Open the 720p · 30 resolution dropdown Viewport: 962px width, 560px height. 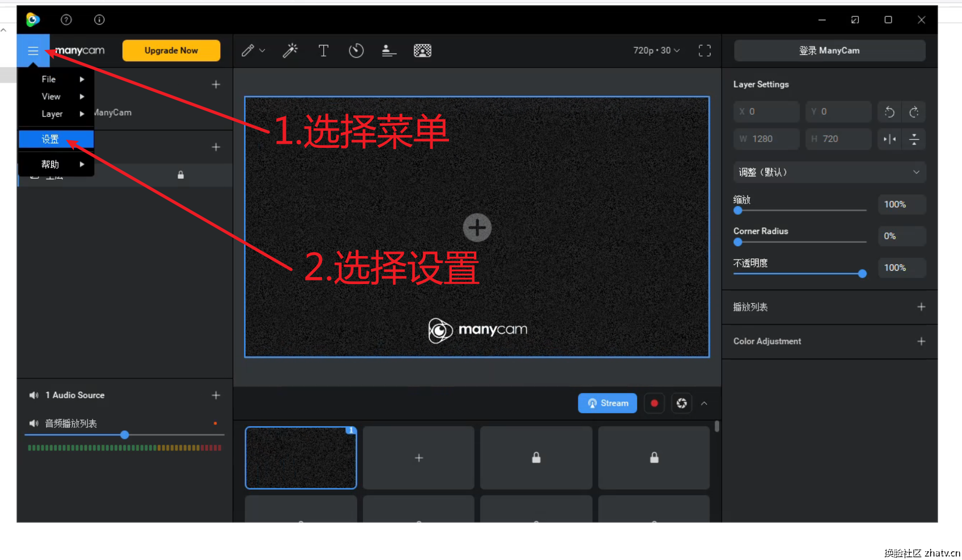pos(657,51)
